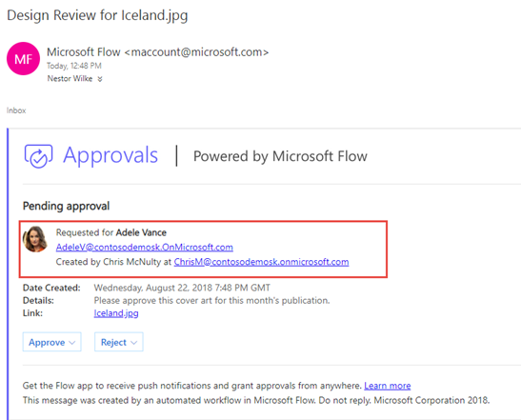Click sender name Microsoft Flow
521x420 pixels.
click(84, 52)
